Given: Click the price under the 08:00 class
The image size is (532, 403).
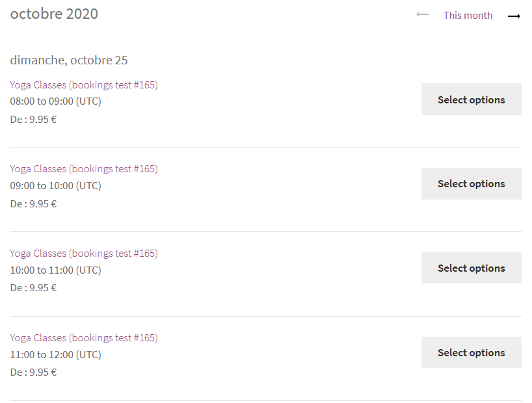Looking at the screenshot, I should coord(34,120).
